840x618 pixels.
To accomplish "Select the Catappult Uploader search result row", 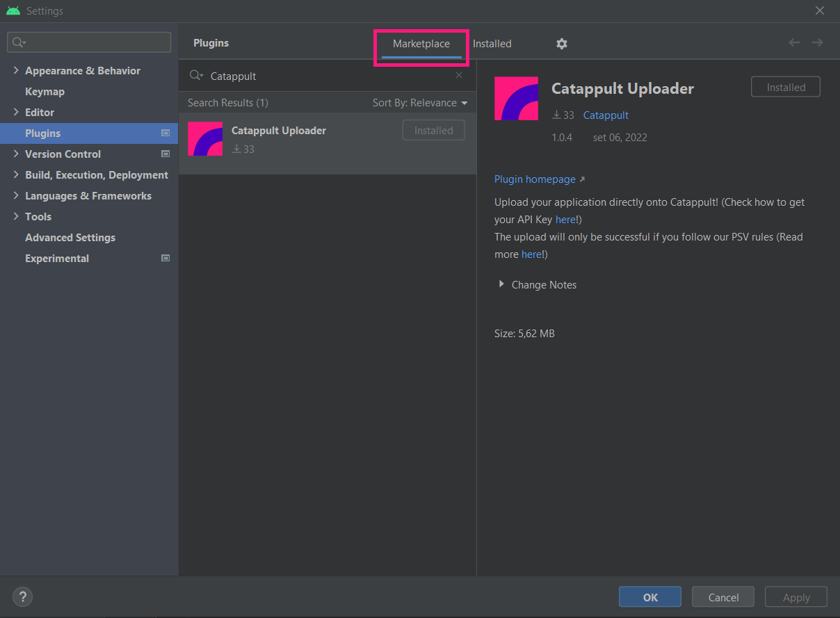I will (328, 143).
